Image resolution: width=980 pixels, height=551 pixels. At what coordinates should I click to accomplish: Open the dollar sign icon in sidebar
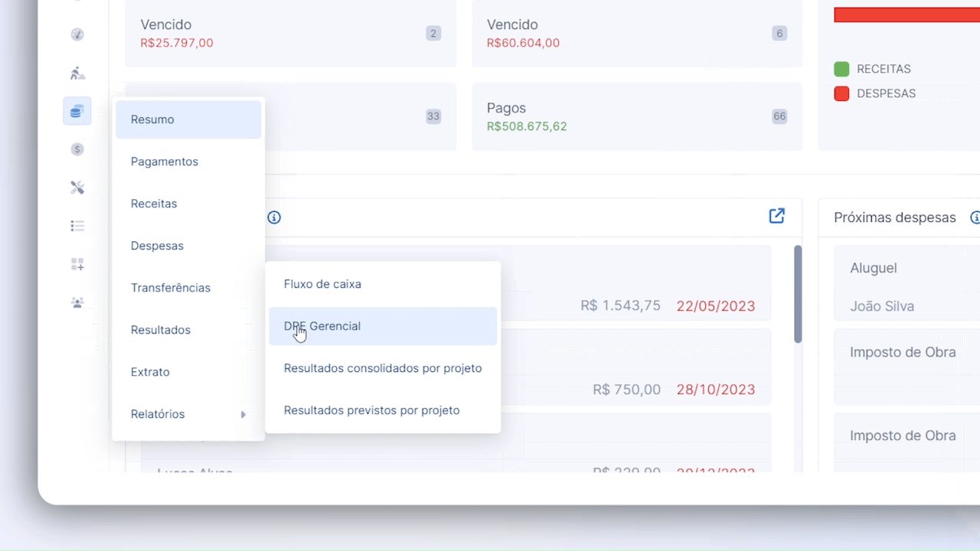pyautogui.click(x=77, y=149)
